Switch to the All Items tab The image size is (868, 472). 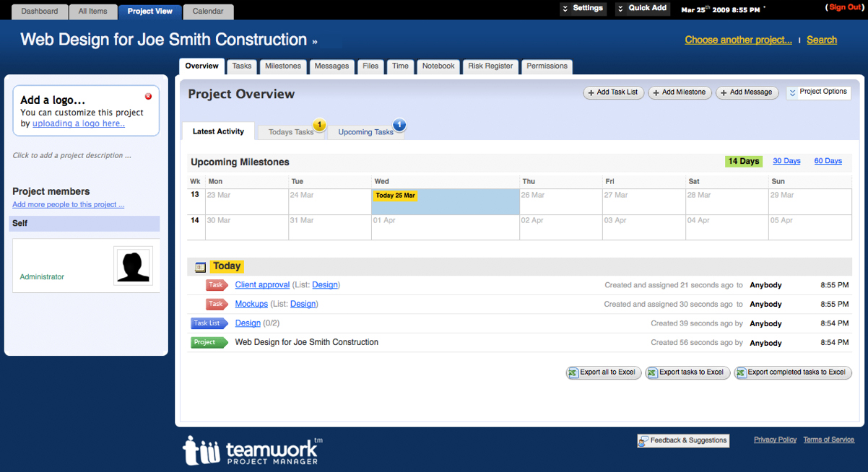click(x=92, y=12)
